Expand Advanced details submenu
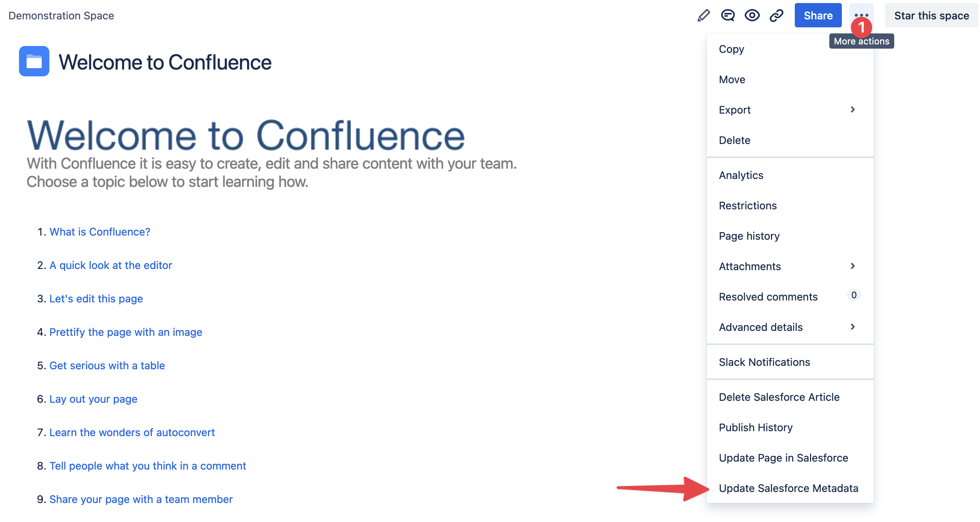The image size is (980, 522). pyautogui.click(x=789, y=327)
